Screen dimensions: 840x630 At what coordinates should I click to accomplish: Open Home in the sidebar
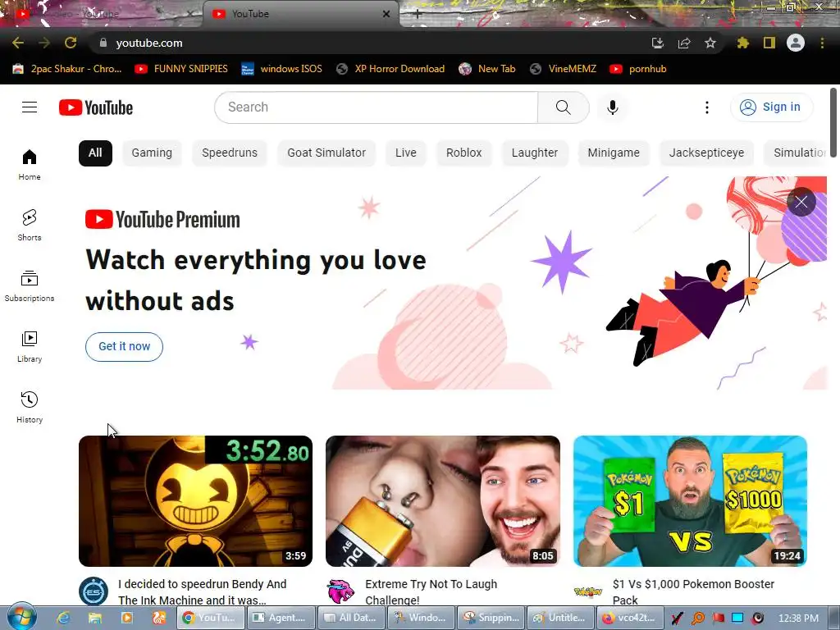[30, 164]
